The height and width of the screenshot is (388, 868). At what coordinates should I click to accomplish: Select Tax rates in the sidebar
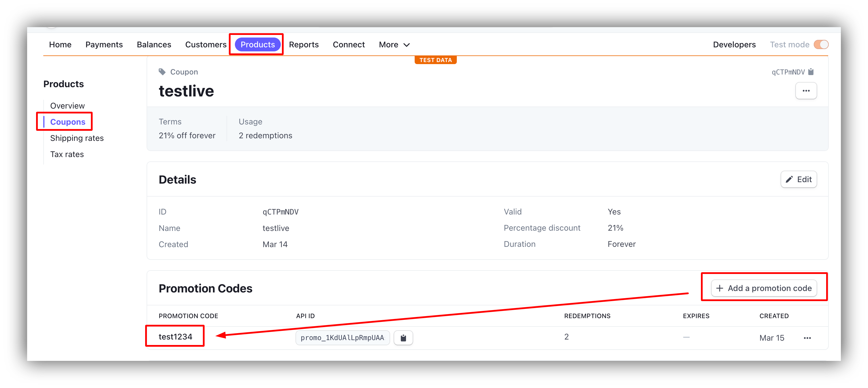[67, 154]
